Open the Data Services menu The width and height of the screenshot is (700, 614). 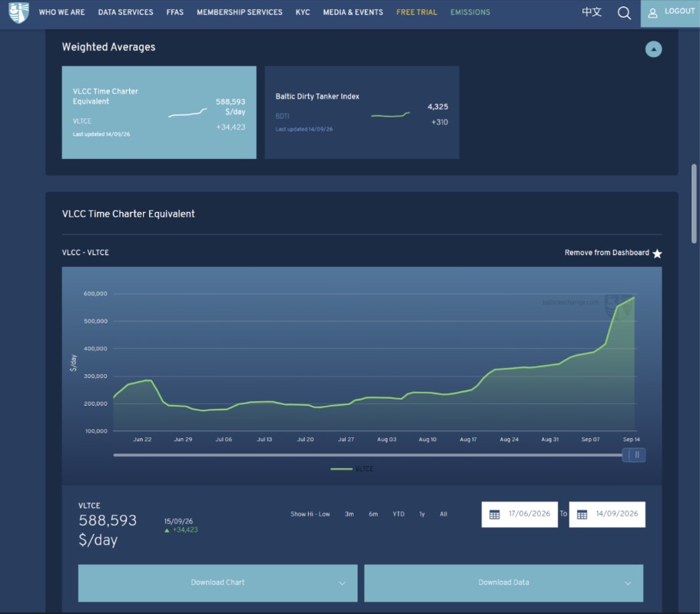coord(125,12)
